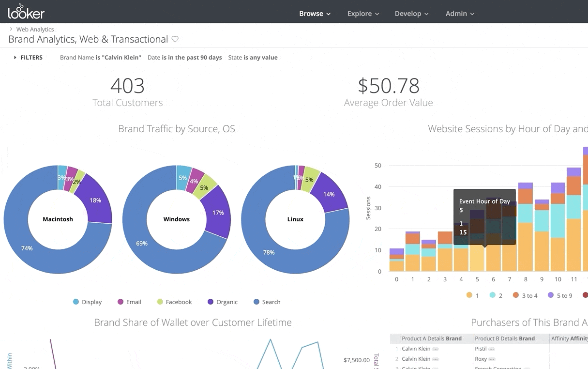Hide the Search series in the traffic legend
Screen dimensions: 588x369
point(267,302)
